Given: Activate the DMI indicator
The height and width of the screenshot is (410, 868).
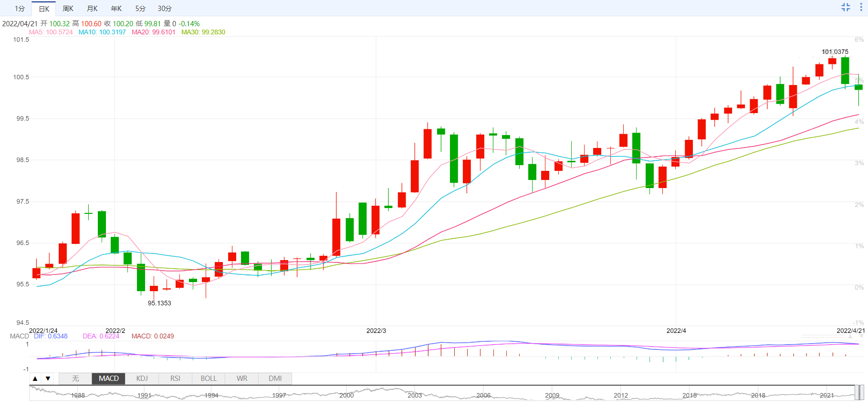Looking at the screenshot, I should [275, 378].
